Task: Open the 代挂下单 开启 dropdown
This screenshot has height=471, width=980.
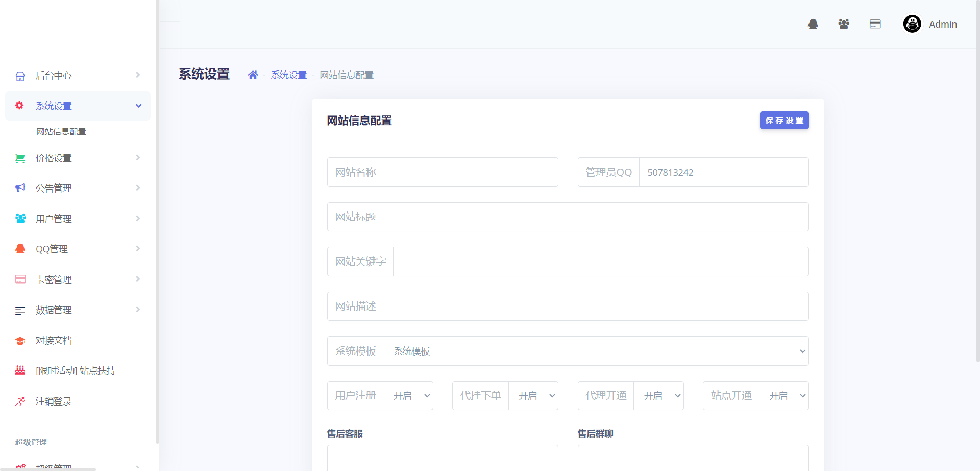Action: pos(533,396)
